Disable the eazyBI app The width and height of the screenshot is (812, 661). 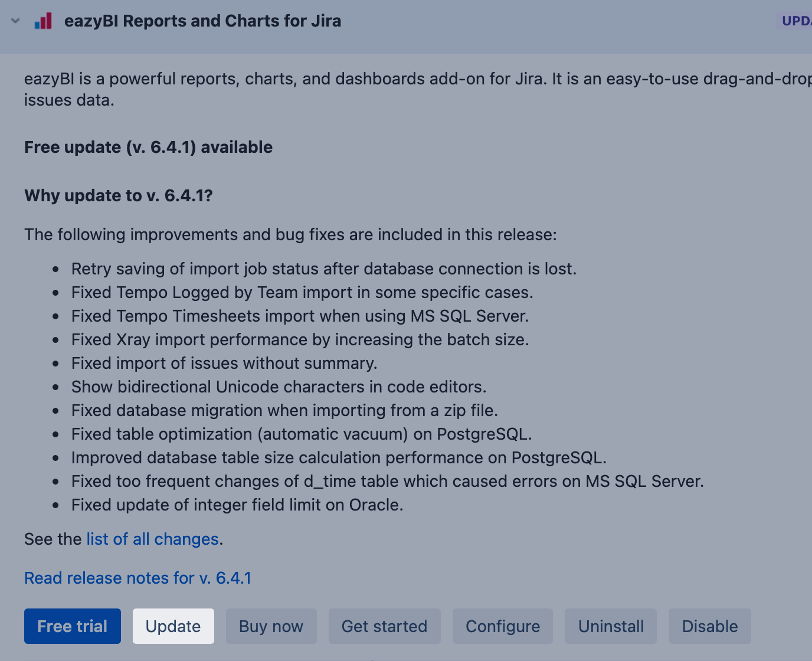pyautogui.click(x=710, y=626)
